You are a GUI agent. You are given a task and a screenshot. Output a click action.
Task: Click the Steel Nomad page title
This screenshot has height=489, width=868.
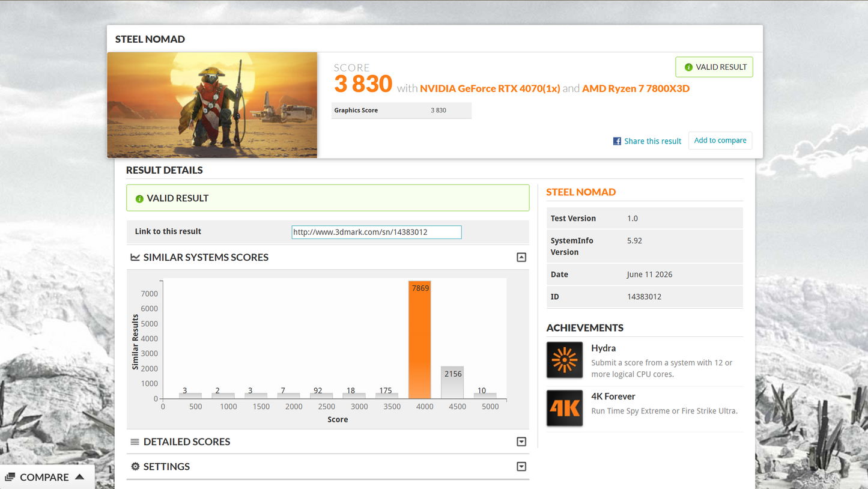point(150,39)
